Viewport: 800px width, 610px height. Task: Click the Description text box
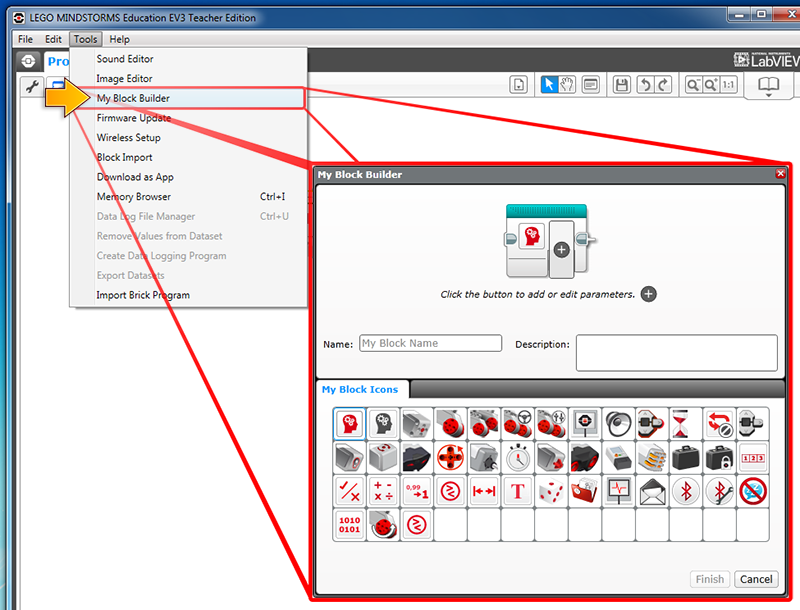(x=677, y=352)
